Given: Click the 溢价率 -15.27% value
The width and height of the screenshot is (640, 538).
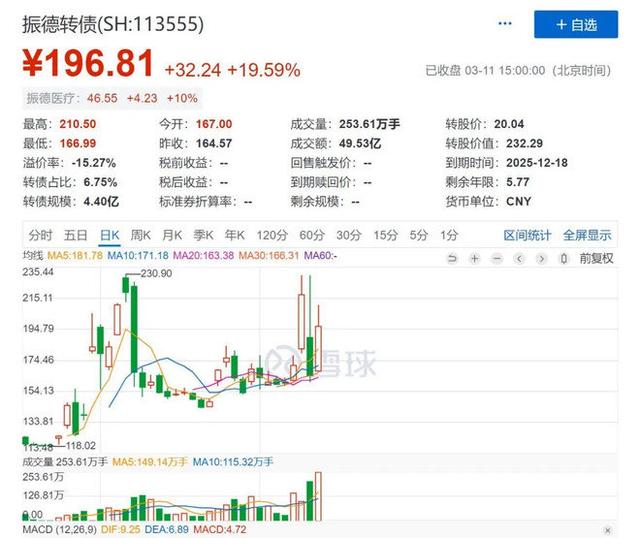Looking at the screenshot, I should (x=94, y=163).
